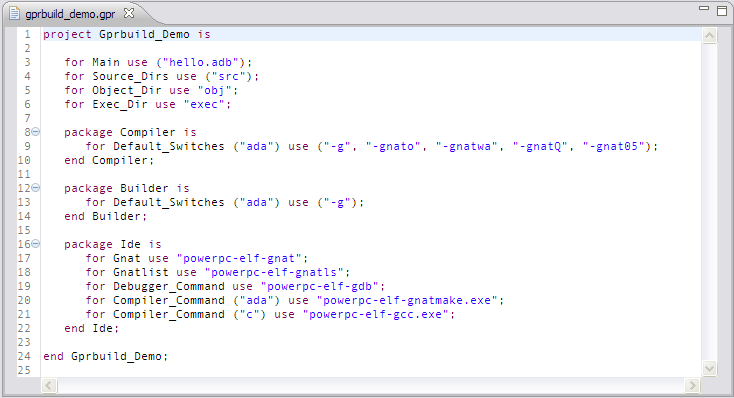
Task: Click the vertical scrollbar up arrow
Action: click(x=709, y=36)
